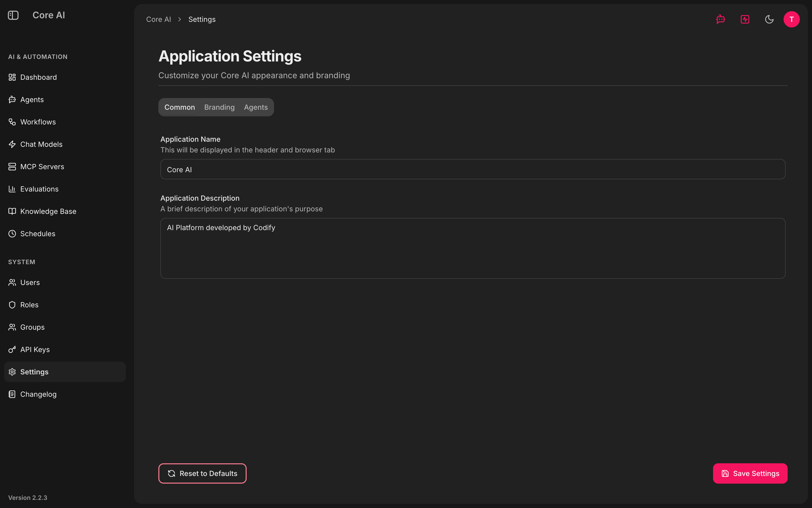Click the Chat Models lightning icon
This screenshot has height=508, width=812.
[x=12, y=144]
